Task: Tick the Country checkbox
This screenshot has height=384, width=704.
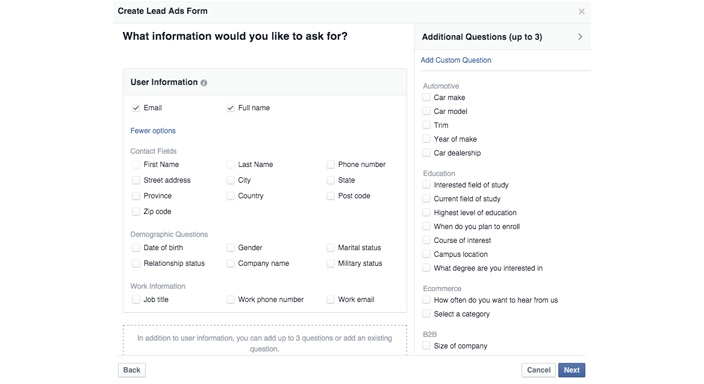Action: pos(230,196)
